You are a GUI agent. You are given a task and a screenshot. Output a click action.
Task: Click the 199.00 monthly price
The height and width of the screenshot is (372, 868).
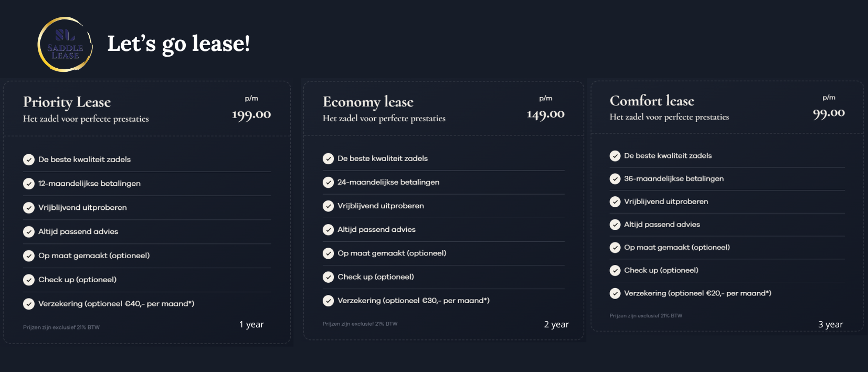(251, 115)
